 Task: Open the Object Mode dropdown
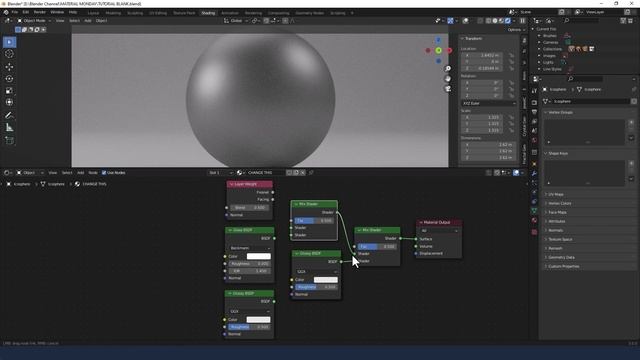34,20
